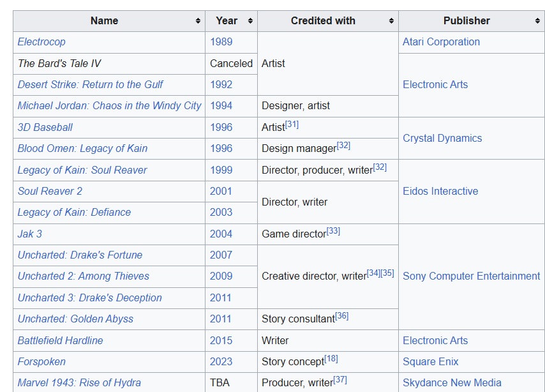Open the 3D Baseball link
This screenshot has width=545, height=392.
point(45,127)
